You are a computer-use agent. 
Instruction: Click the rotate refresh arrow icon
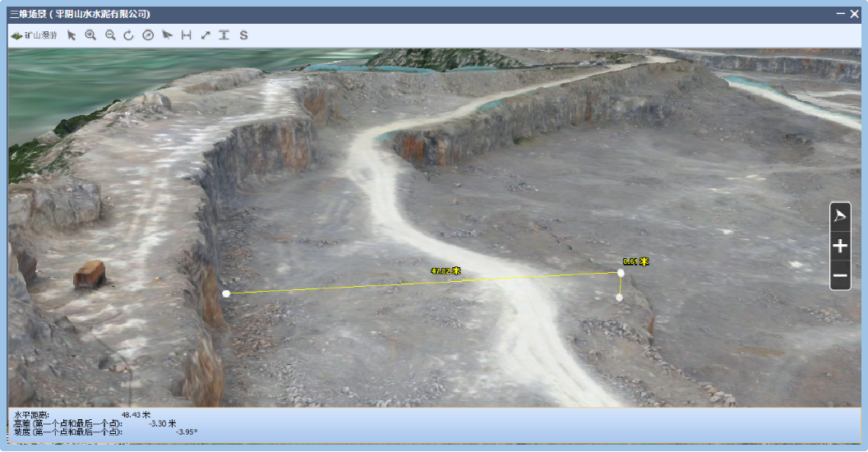pos(128,35)
